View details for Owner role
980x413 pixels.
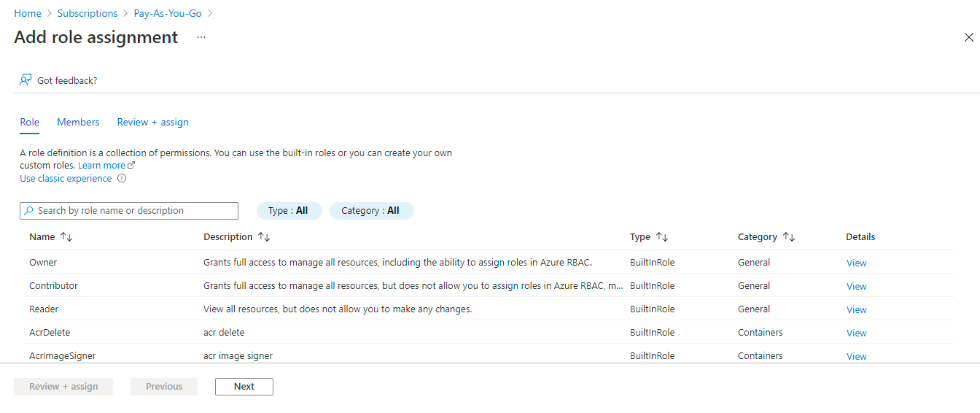857,263
